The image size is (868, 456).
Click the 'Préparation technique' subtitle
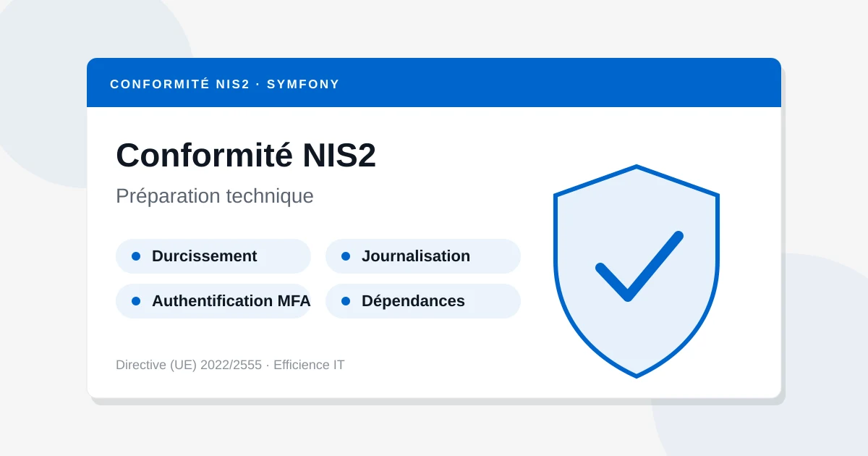tap(215, 196)
